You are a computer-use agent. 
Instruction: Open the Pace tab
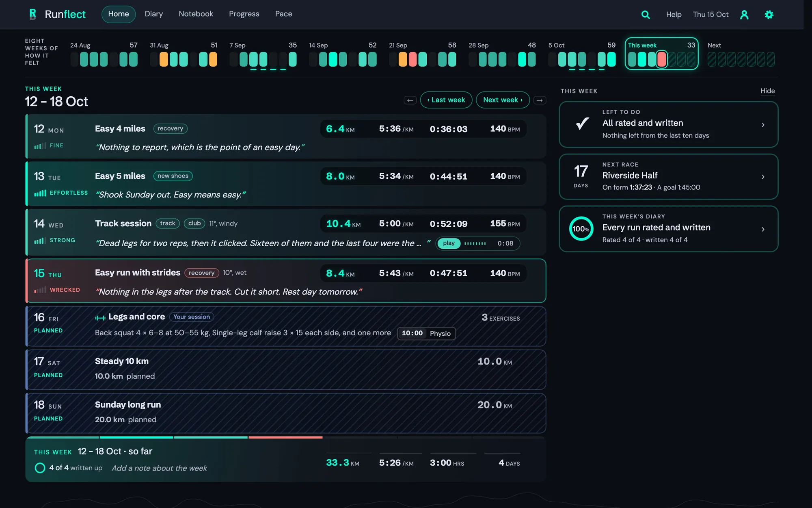(x=283, y=14)
